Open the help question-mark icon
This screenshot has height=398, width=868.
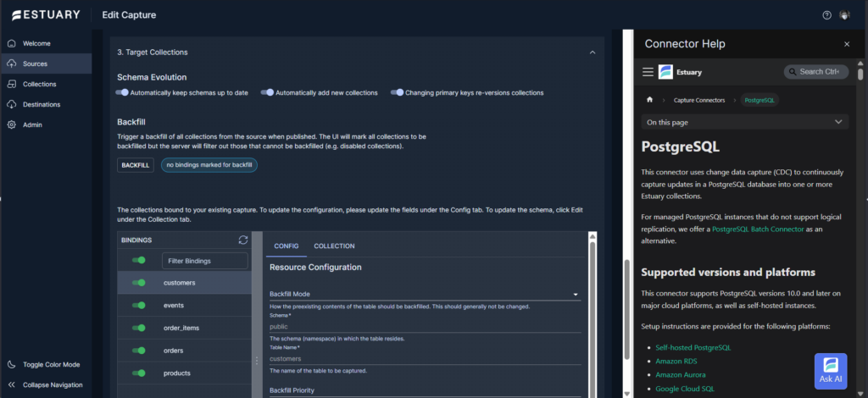(827, 15)
